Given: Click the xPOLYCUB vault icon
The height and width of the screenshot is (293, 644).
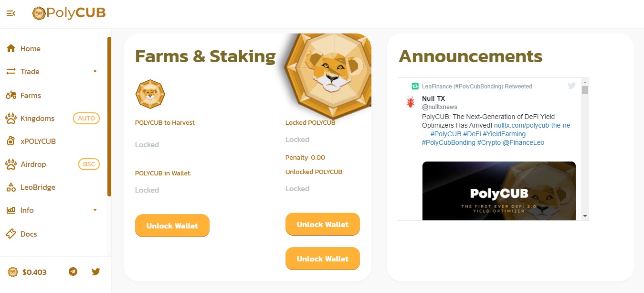Looking at the screenshot, I should click(x=11, y=141).
